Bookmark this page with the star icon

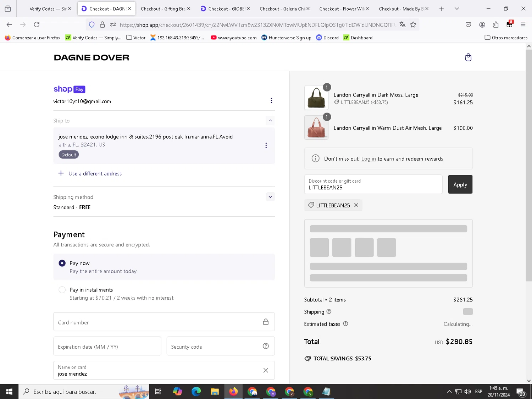[x=413, y=24]
